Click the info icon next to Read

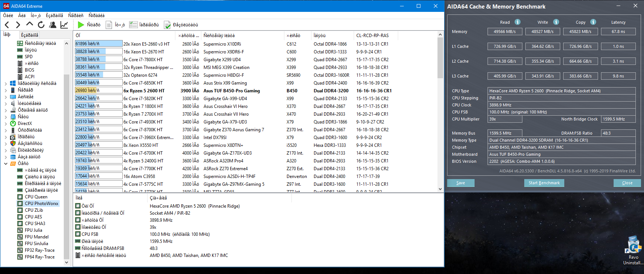pos(518,22)
